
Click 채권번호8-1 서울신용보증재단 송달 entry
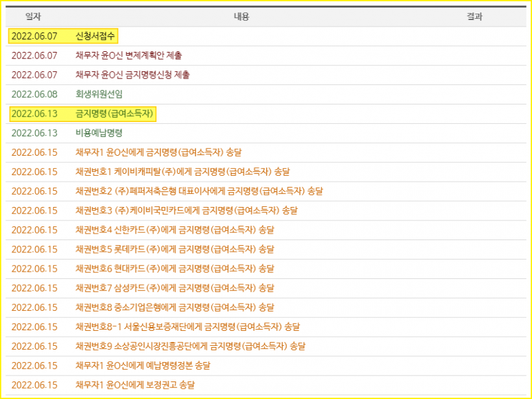point(187,327)
